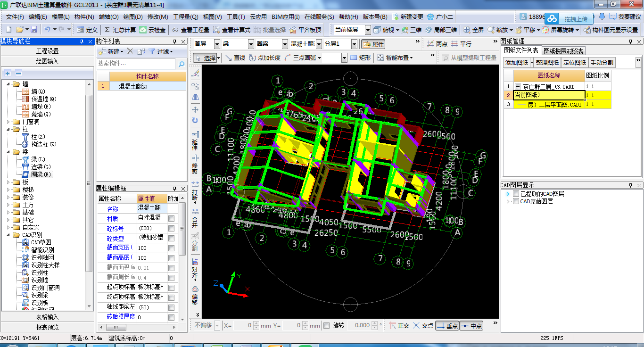The height and width of the screenshot is (347, 644).
Task: Open the 工程设置 panel button
Action: (x=48, y=51)
